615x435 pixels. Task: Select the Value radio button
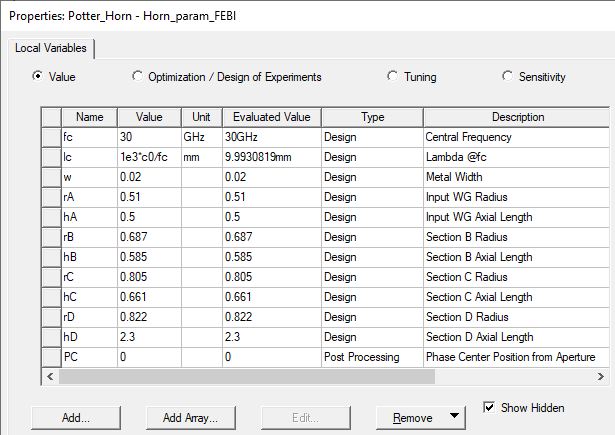pos(38,76)
